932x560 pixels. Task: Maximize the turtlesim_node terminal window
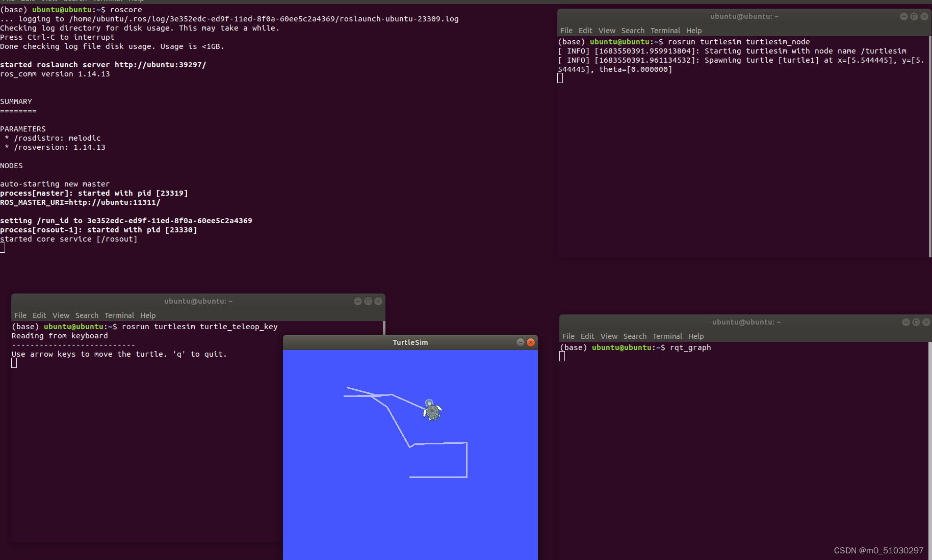914,16
